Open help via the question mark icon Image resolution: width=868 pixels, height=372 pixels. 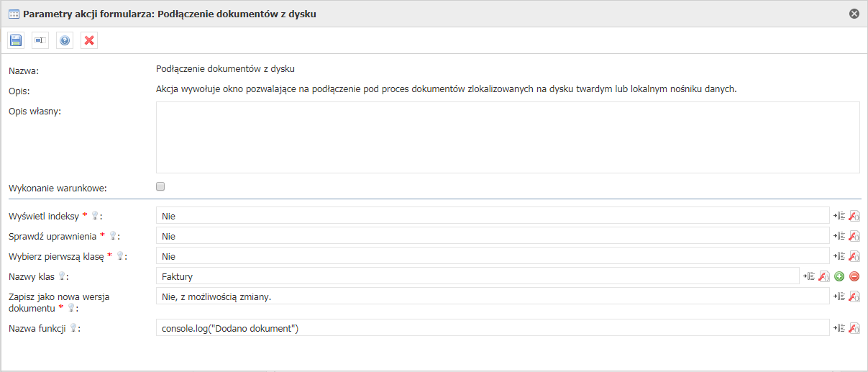65,40
